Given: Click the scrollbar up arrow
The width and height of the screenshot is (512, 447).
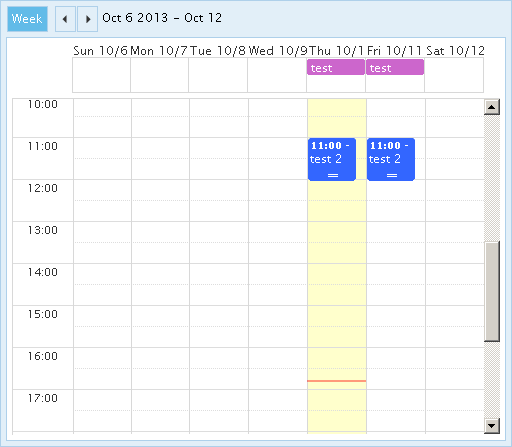Looking at the screenshot, I should [x=492, y=107].
